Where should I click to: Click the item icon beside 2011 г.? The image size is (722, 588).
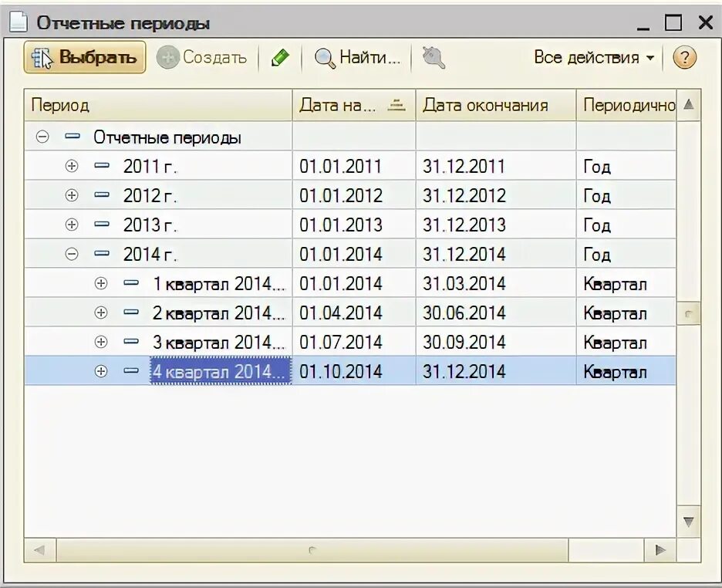(102, 165)
